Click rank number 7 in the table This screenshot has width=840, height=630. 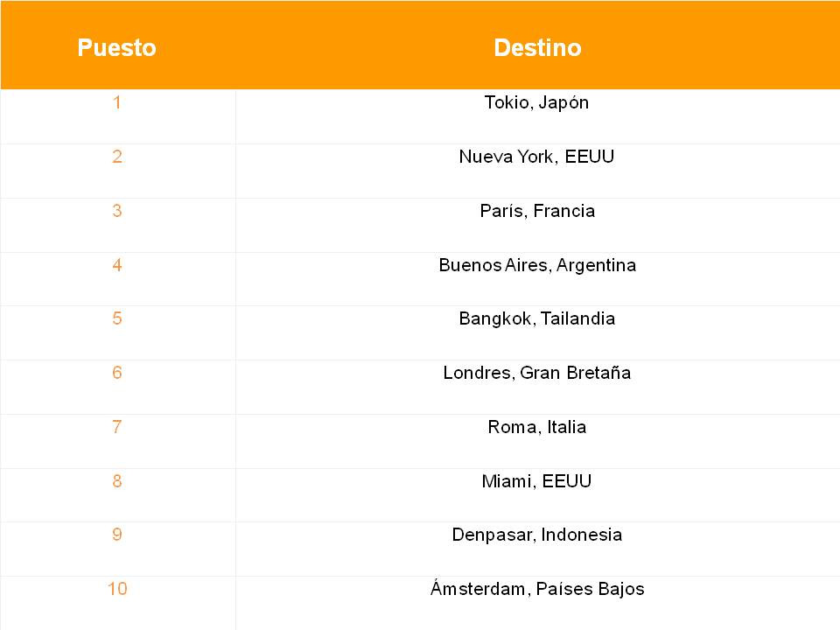[116, 427]
